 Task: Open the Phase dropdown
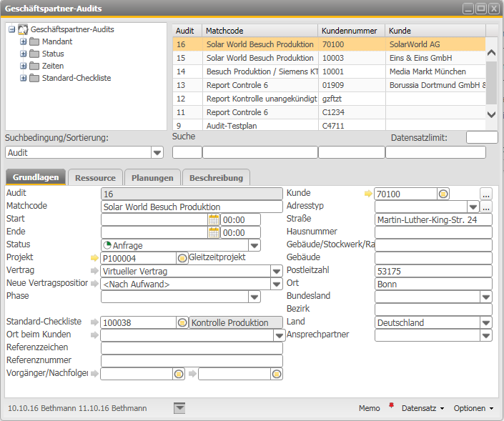255,297
